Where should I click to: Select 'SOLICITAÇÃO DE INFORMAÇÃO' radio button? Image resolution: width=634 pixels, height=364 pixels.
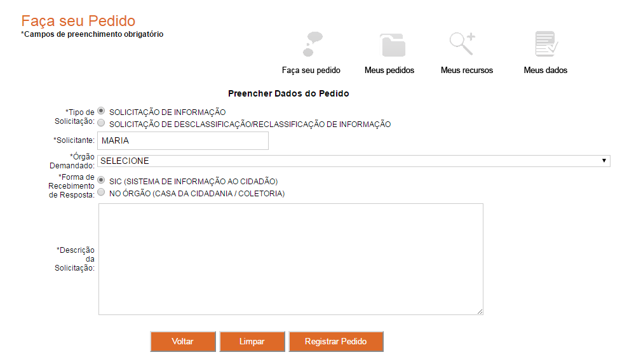pos(102,111)
